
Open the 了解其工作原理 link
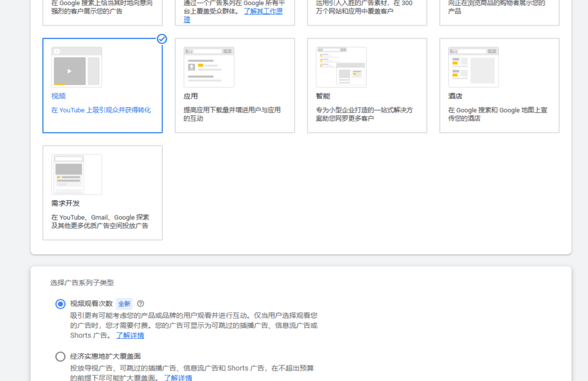pyautogui.click(x=263, y=11)
